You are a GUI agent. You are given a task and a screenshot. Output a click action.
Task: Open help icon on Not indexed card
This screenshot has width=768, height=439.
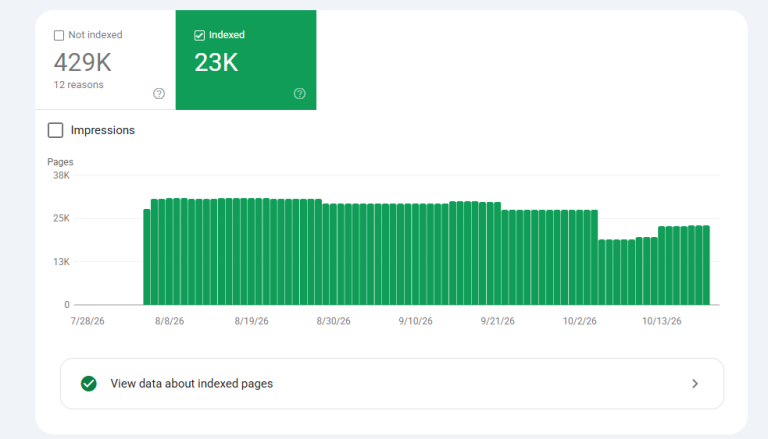[159, 94]
